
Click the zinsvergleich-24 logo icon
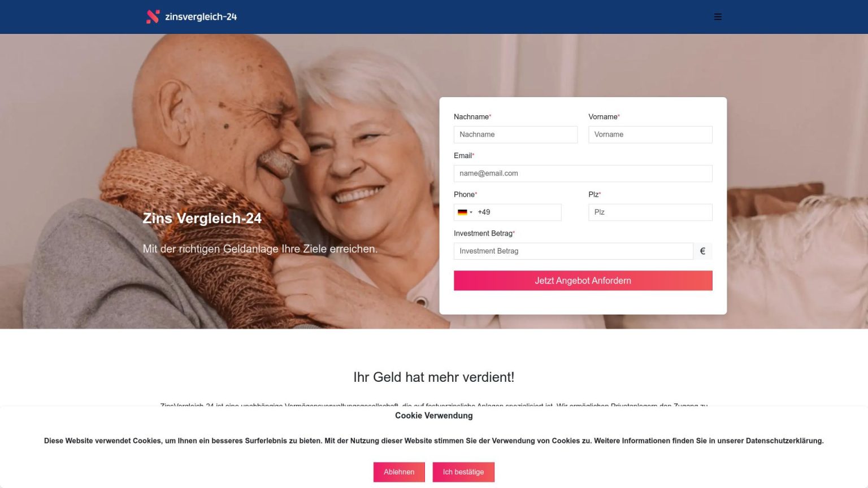153,17
